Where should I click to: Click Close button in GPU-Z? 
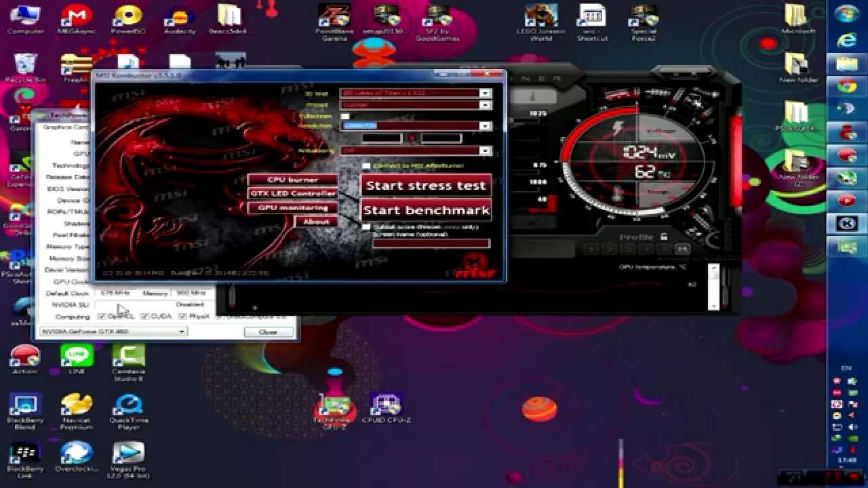point(268,332)
